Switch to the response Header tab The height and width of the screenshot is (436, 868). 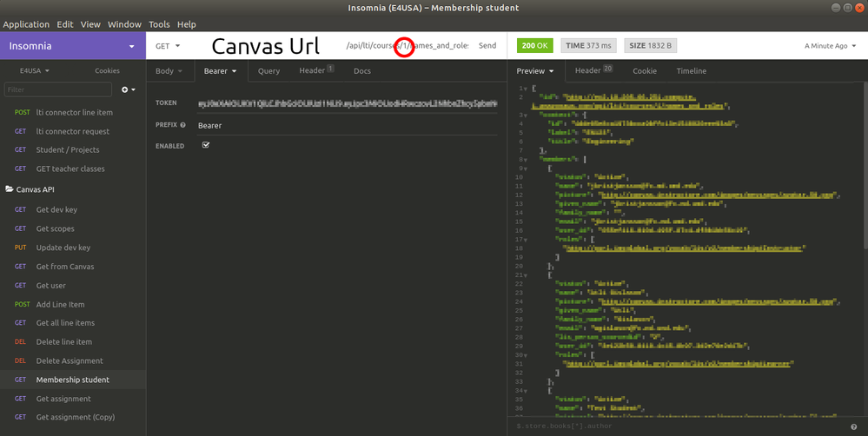[593, 70]
